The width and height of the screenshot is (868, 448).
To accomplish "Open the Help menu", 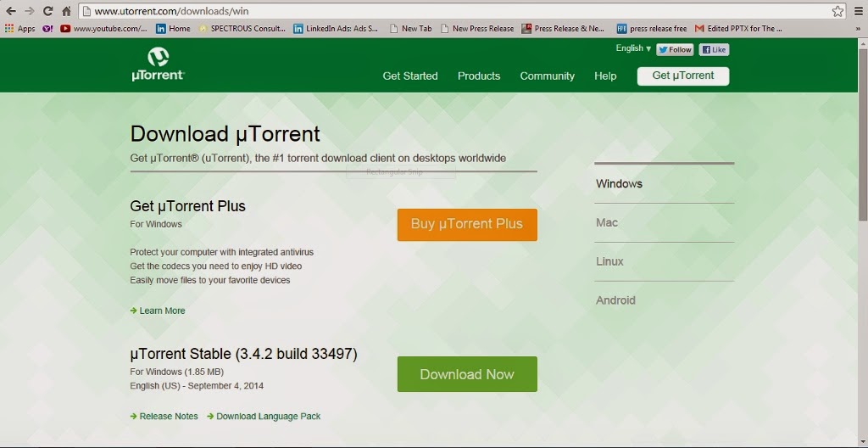I will coord(605,76).
